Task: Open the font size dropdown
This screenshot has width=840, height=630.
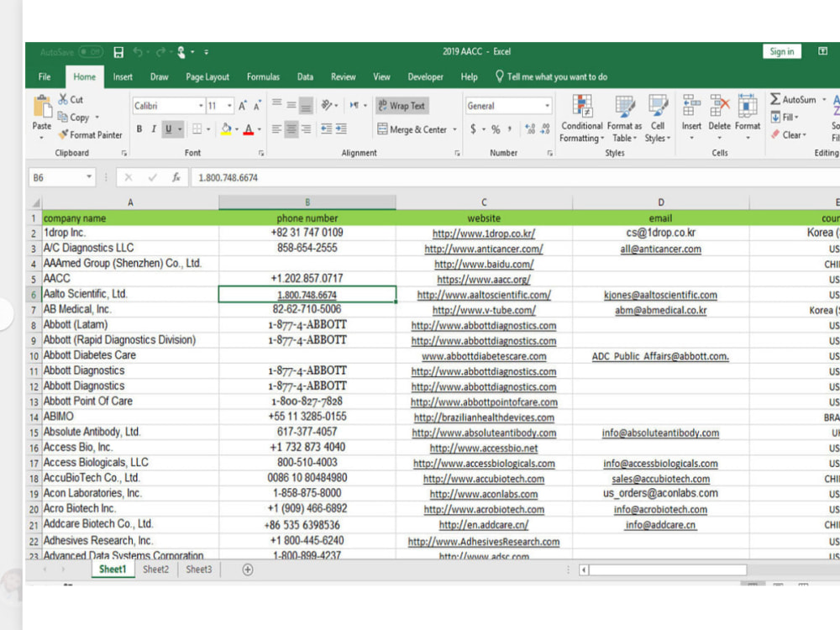Action: pos(228,105)
